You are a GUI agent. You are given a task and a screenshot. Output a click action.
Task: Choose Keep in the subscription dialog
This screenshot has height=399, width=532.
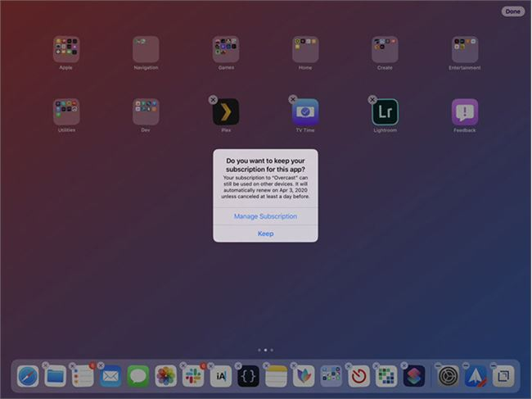coord(265,234)
